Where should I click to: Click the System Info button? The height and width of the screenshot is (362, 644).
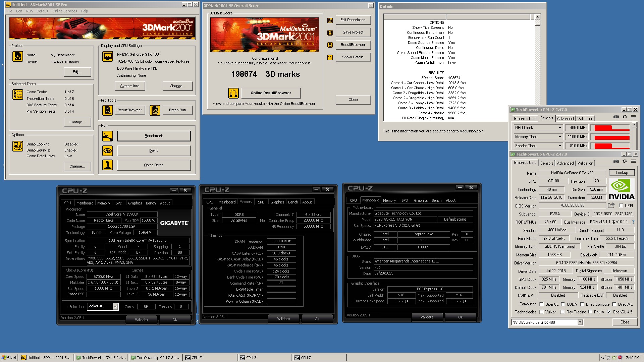point(130,86)
